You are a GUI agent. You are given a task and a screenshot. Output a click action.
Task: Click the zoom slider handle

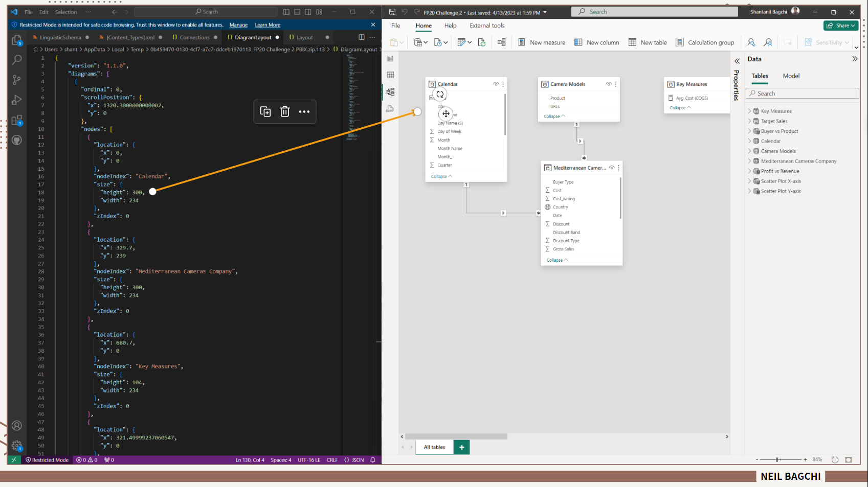click(777, 459)
